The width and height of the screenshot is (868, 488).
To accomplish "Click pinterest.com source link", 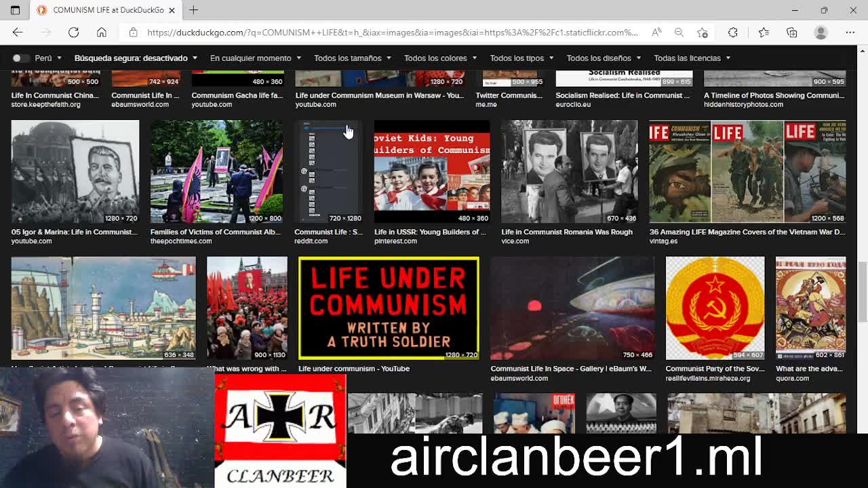I will [395, 241].
